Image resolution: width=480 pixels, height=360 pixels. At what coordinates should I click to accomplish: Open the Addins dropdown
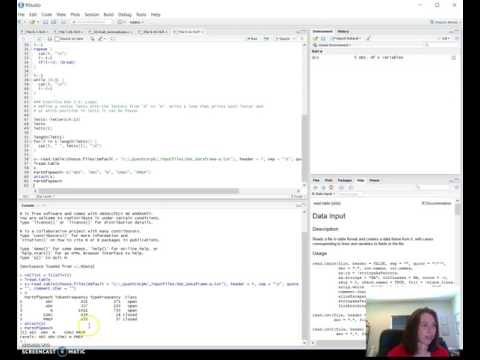(136, 22)
